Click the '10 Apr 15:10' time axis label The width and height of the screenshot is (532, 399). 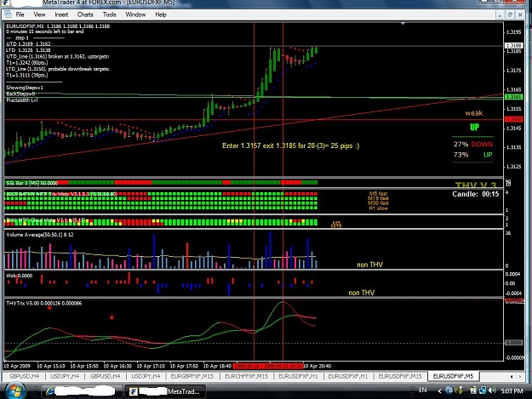click(x=51, y=366)
